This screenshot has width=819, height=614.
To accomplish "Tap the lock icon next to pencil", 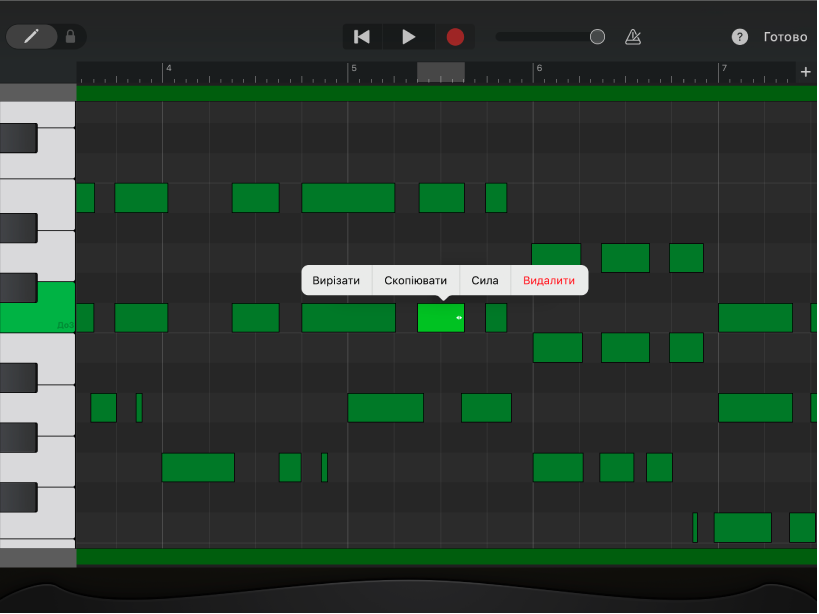I will pos(71,37).
